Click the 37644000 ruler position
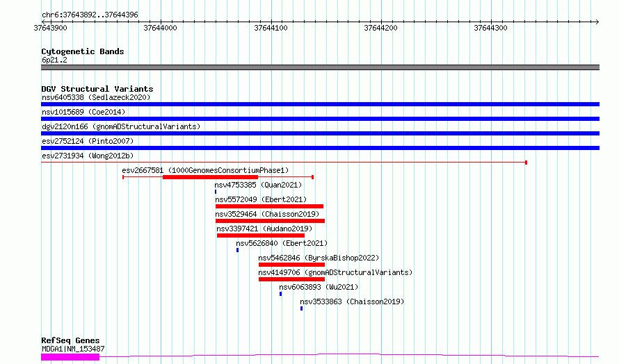Viewport: 619px width, 364px height. [x=160, y=28]
